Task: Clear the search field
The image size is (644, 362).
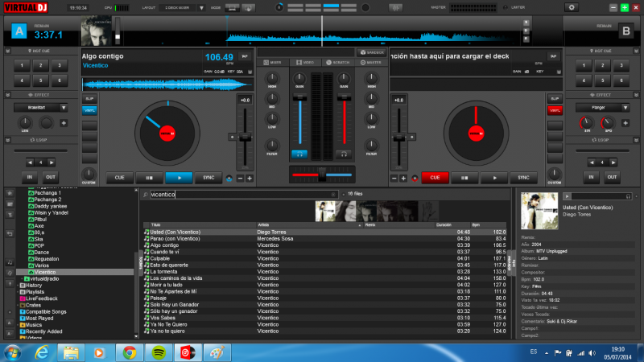Action: pyautogui.click(x=333, y=195)
